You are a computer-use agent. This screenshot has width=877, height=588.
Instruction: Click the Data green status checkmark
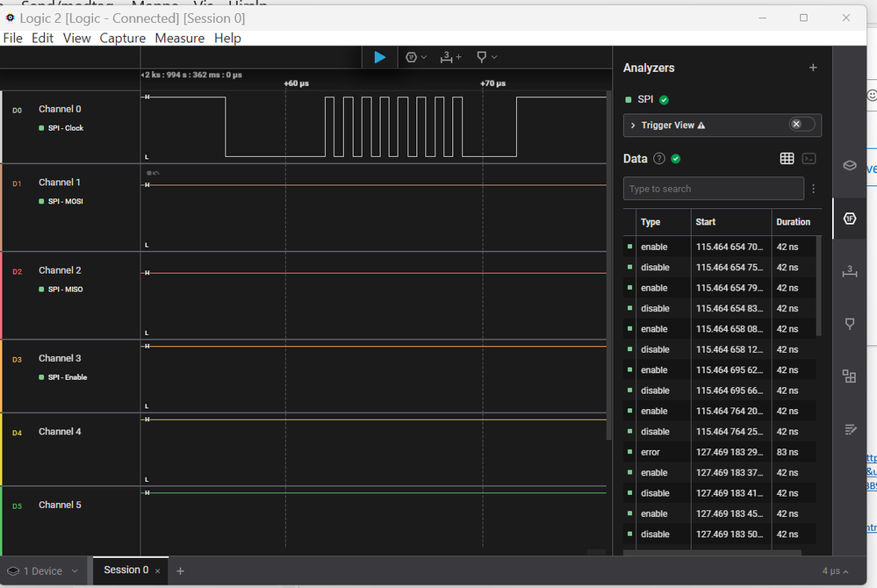coord(676,159)
